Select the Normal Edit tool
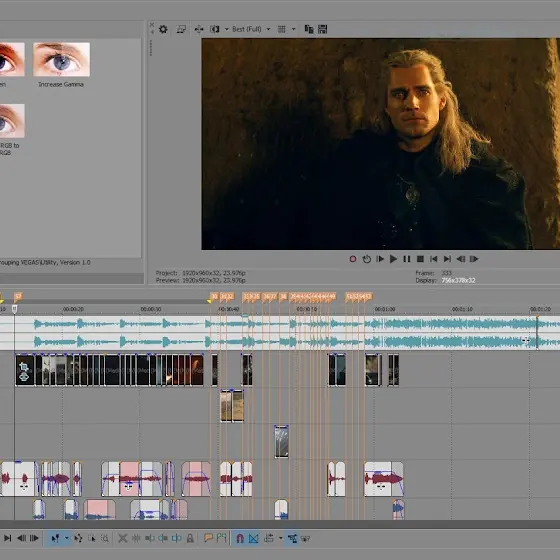The image size is (560, 560). [x=55, y=538]
